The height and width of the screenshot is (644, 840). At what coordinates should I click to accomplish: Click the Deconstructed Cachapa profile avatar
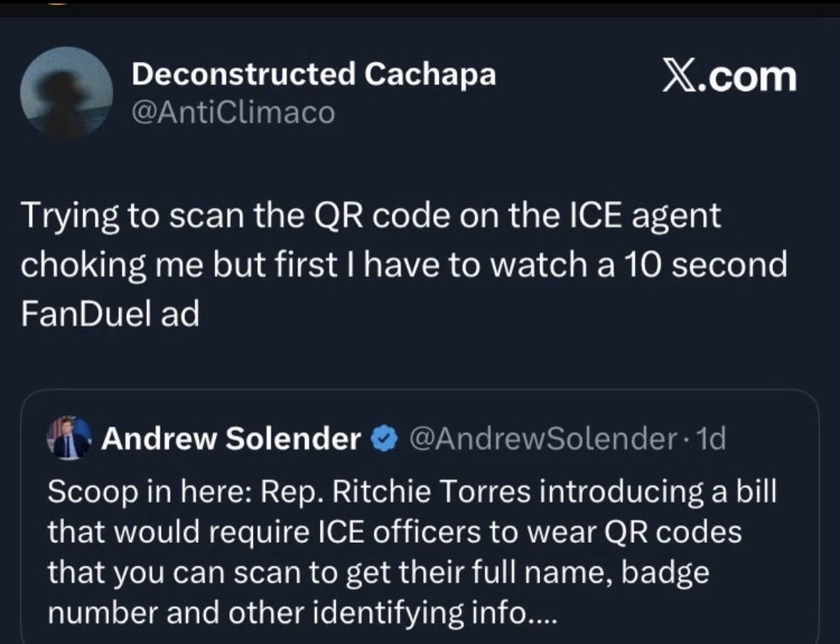click(x=66, y=91)
